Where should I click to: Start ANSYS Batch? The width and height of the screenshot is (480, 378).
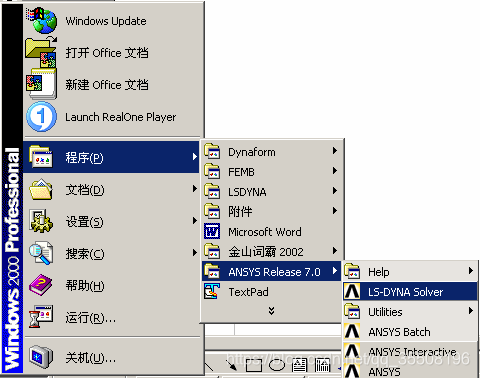click(410, 332)
